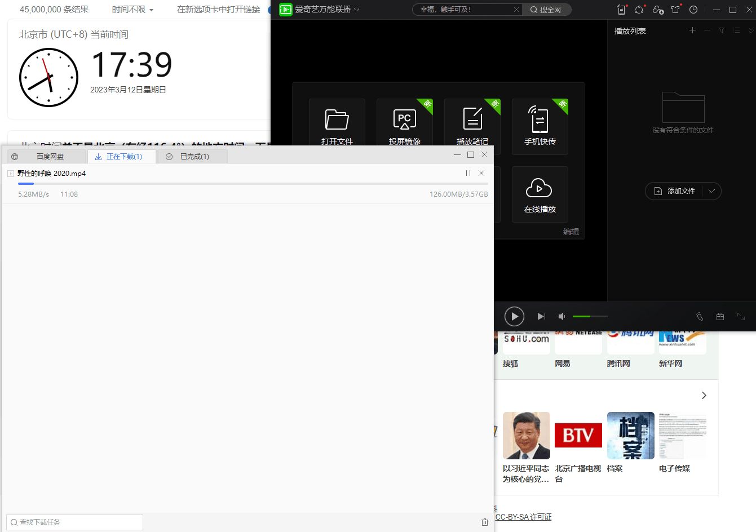Click the play button in the player

pos(514,317)
